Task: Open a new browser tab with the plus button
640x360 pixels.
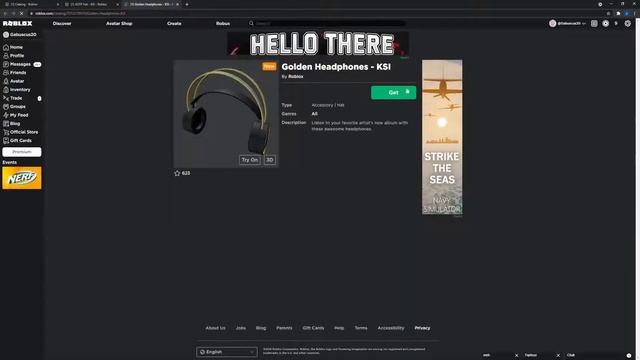Action: (187, 4)
